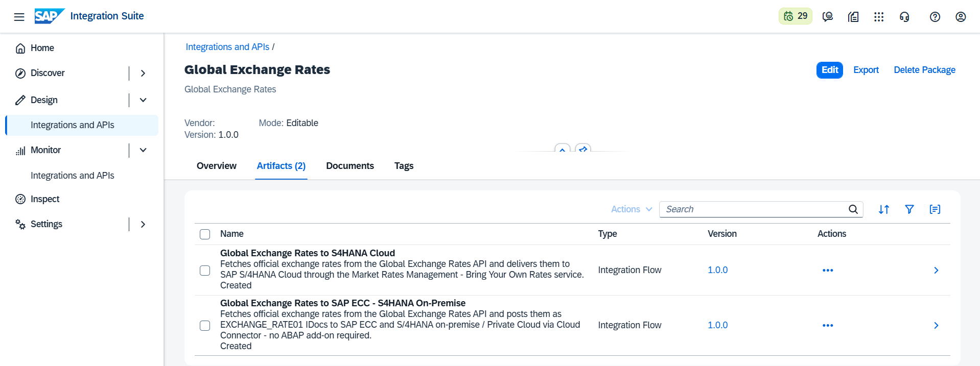The image size is (980, 366).
Task: Click the Mode: Editable text
Action: click(x=288, y=123)
